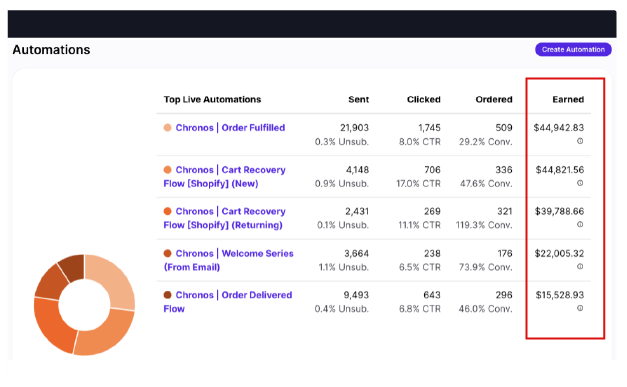Open Cart Recovery Flow (Returning) automation
627x387 pixels.
pos(224,218)
